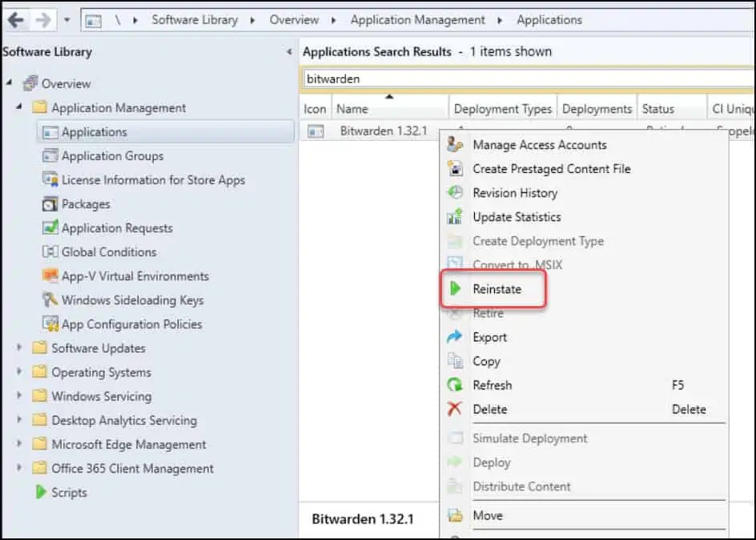
Task: Click the red Delete X icon
Action: pos(456,409)
